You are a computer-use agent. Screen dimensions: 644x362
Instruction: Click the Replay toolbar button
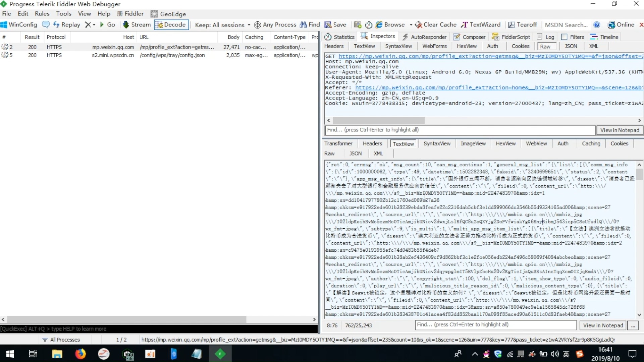(x=66, y=24)
